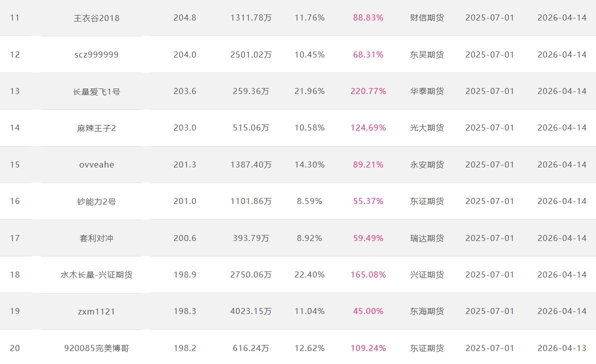Screen dimensions: 596x364
Task: Open the 王衣谷2018 account link
Action: (x=96, y=18)
